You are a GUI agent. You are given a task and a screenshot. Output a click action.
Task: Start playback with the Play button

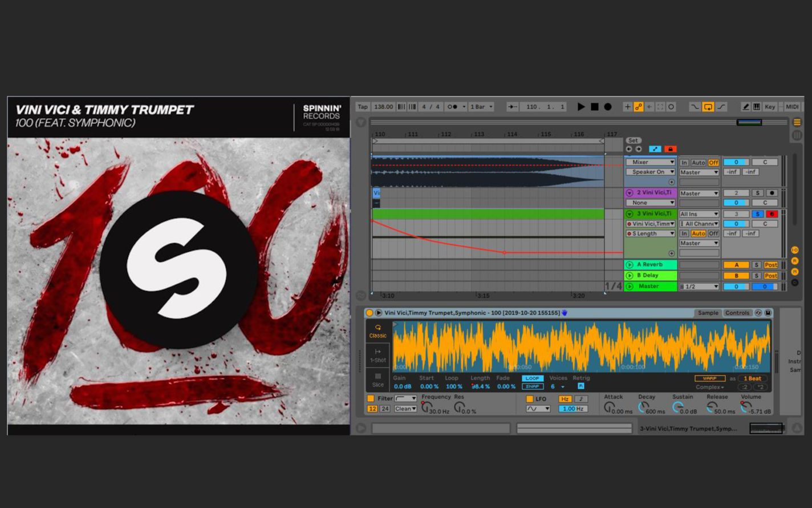(581, 107)
